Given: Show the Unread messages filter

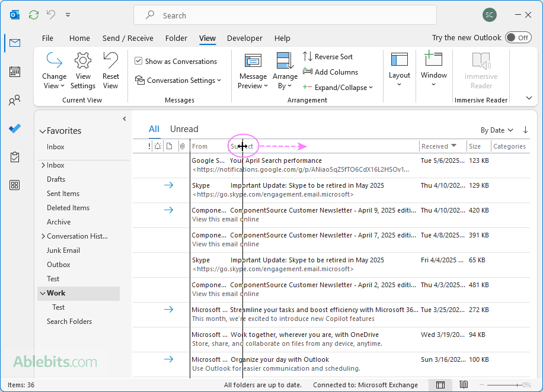Looking at the screenshot, I should coord(184,129).
